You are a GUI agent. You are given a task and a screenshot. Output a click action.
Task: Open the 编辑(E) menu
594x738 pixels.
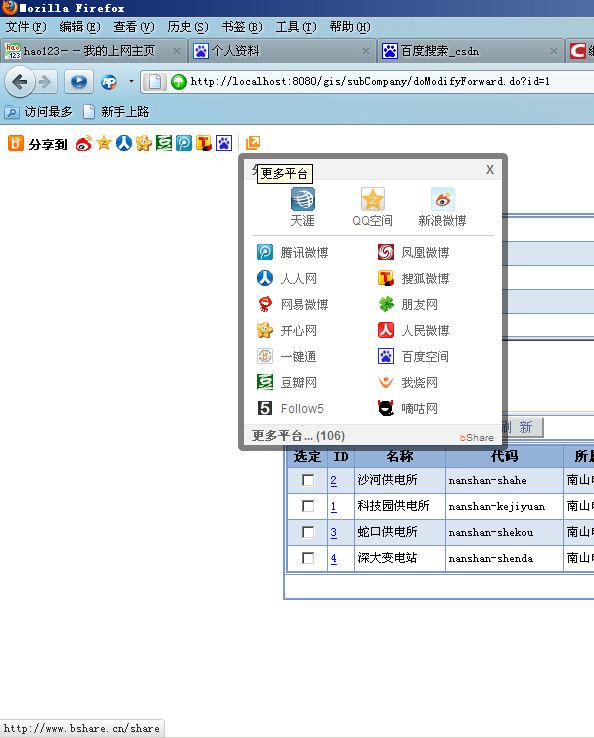(80, 27)
